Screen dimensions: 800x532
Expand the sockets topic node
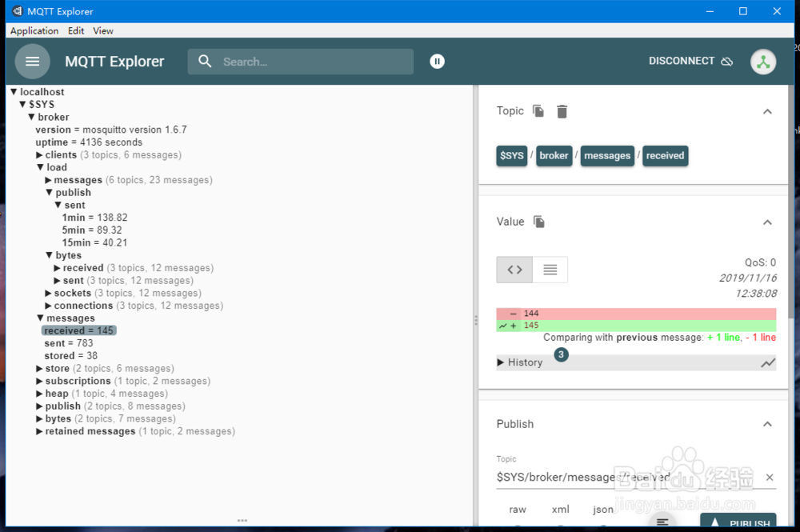[48, 293]
